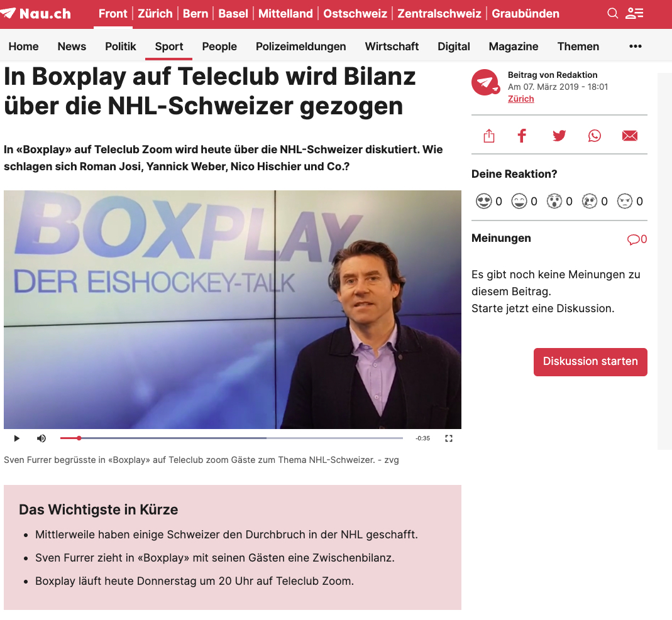The image size is (672, 620).
Task: Open the user account menu icon
Action: coord(634,14)
